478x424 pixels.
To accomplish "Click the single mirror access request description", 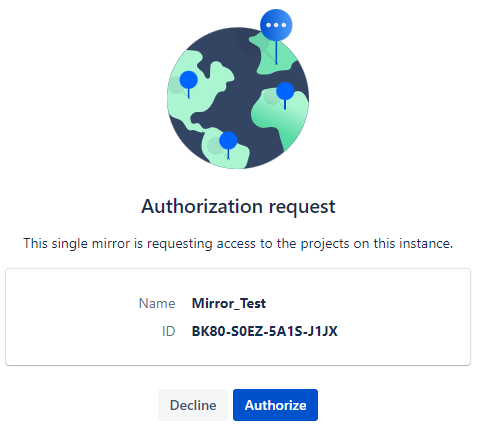I will coord(238,244).
